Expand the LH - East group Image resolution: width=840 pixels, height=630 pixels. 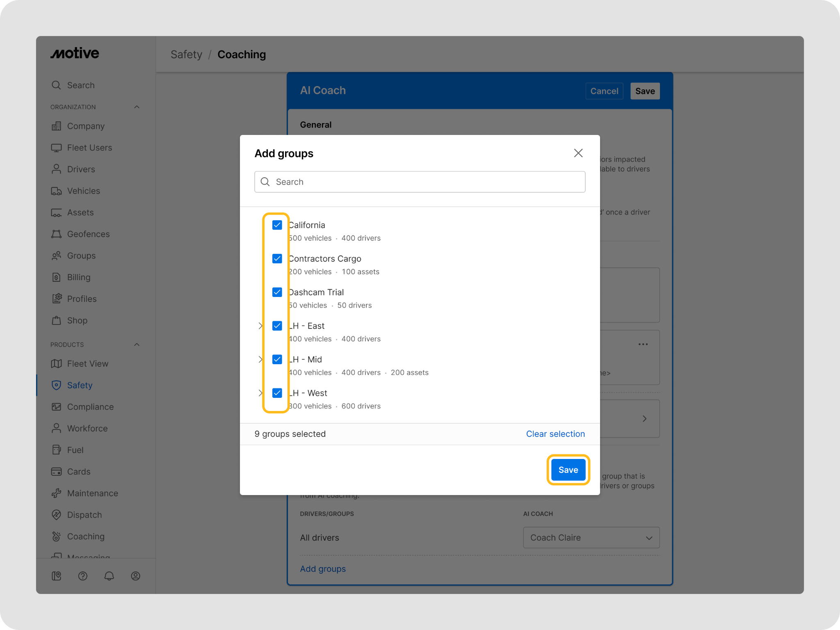click(x=260, y=326)
